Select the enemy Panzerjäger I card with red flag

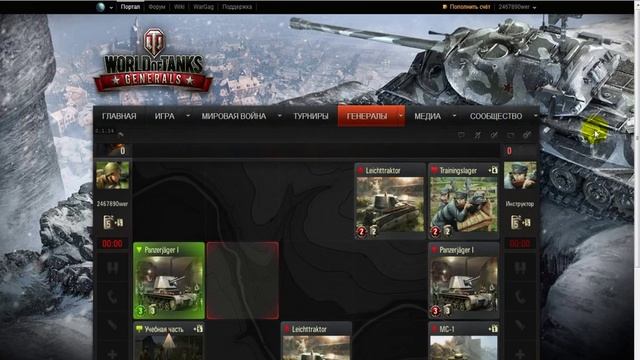point(464,280)
